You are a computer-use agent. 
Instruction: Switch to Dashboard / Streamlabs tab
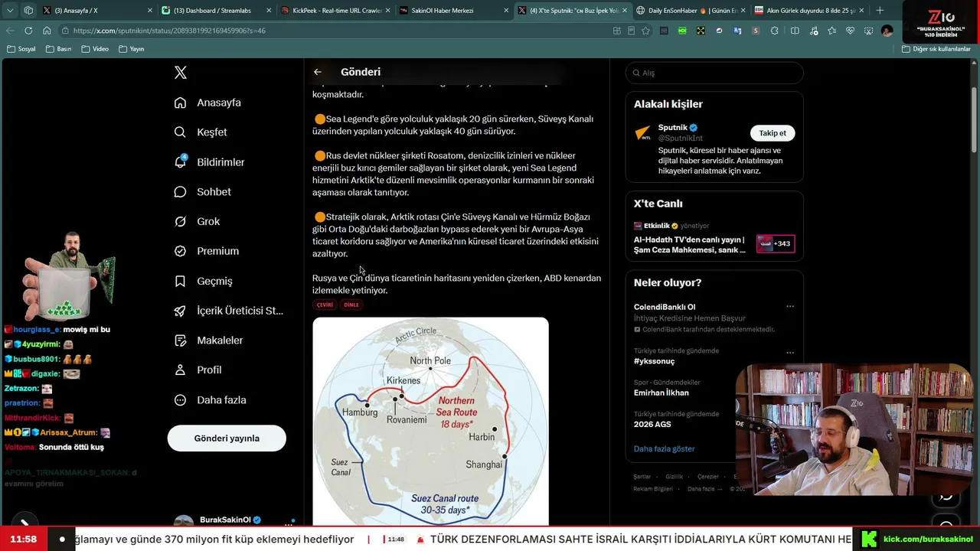click(214, 11)
